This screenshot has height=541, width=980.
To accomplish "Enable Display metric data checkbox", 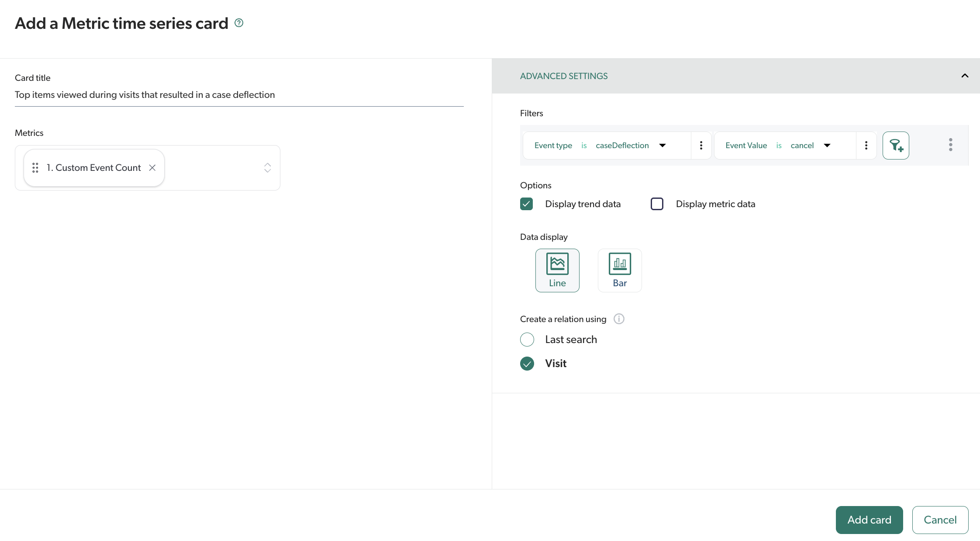I will (x=657, y=204).
